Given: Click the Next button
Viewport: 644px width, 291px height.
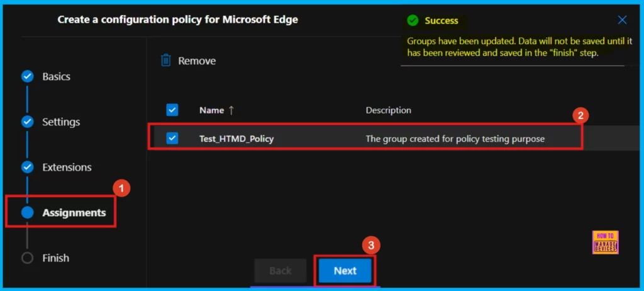Looking at the screenshot, I should tap(345, 270).
